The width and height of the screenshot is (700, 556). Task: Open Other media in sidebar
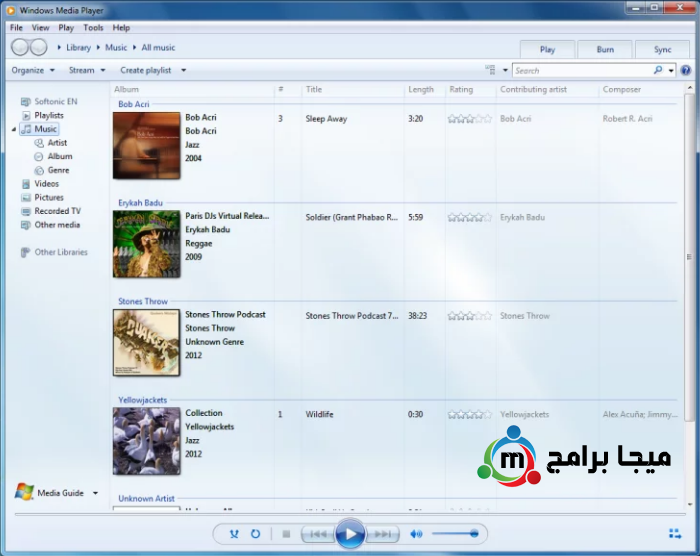pyautogui.click(x=50, y=225)
